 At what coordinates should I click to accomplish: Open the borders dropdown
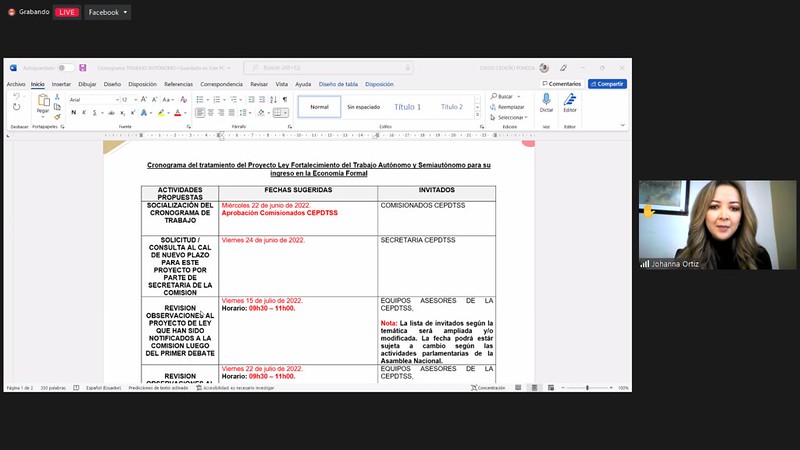coord(285,113)
